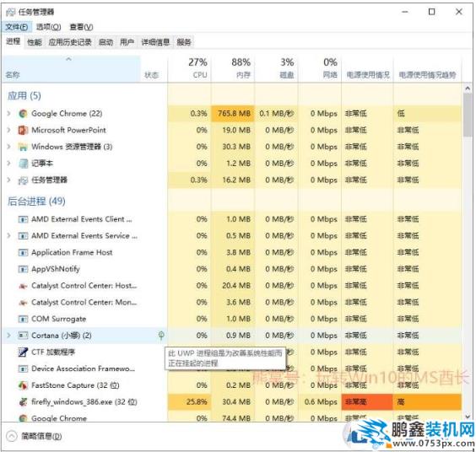Click the 后台进程 (49) group heading
The width and height of the screenshot is (476, 452).
(x=36, y=202)
